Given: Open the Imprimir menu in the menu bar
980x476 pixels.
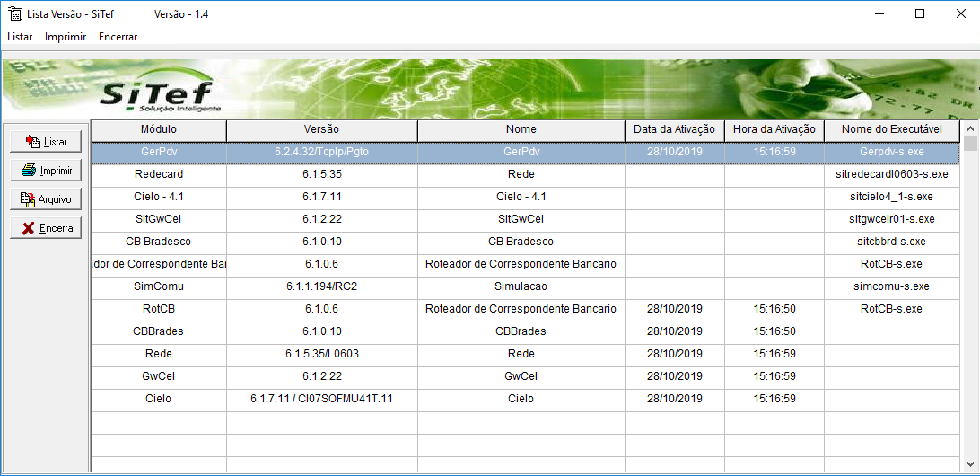Looking at the screenshot, I should pyautogui.click(x=66, y=36).
